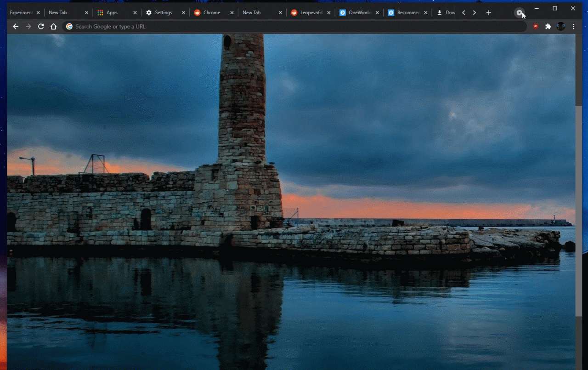Click the Forward navigation arrow
Screen dimensions: 588x370
(x=28, y=27)
